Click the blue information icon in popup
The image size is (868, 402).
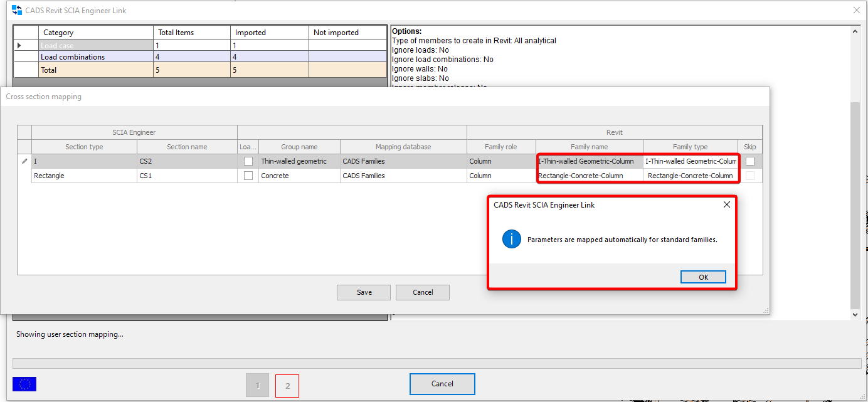click(512, 239)
